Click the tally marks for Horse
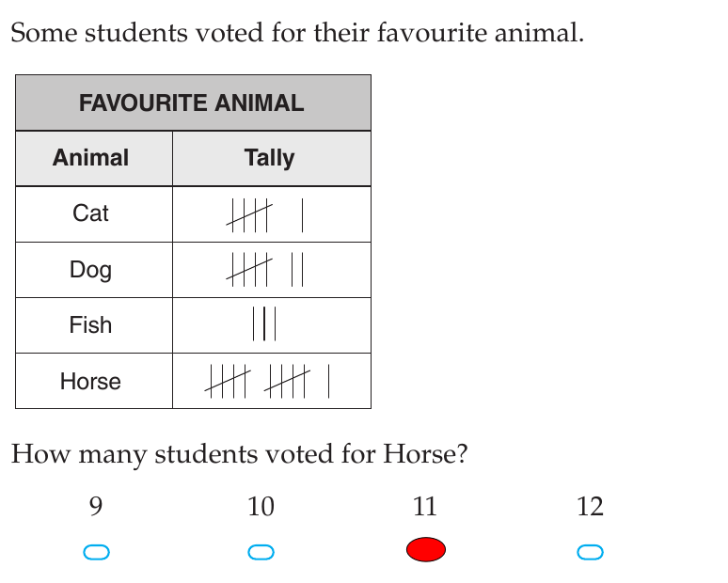 267,381
